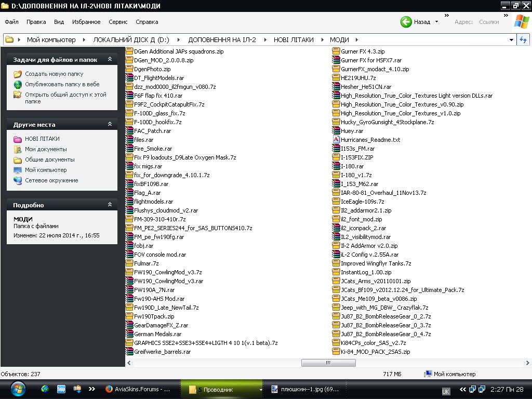Click the green Back arrow icon
Image resolution: width=532 pixels, height=399 pixels.
406,22
